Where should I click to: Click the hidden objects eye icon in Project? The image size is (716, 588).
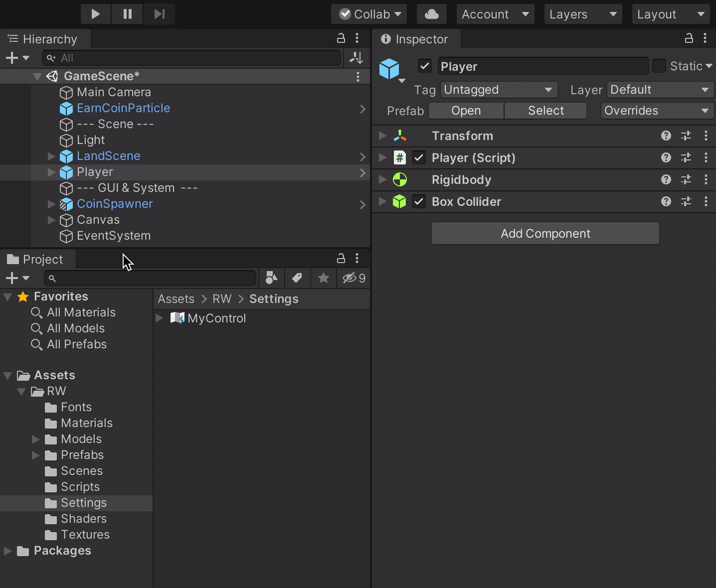(349, 278)
